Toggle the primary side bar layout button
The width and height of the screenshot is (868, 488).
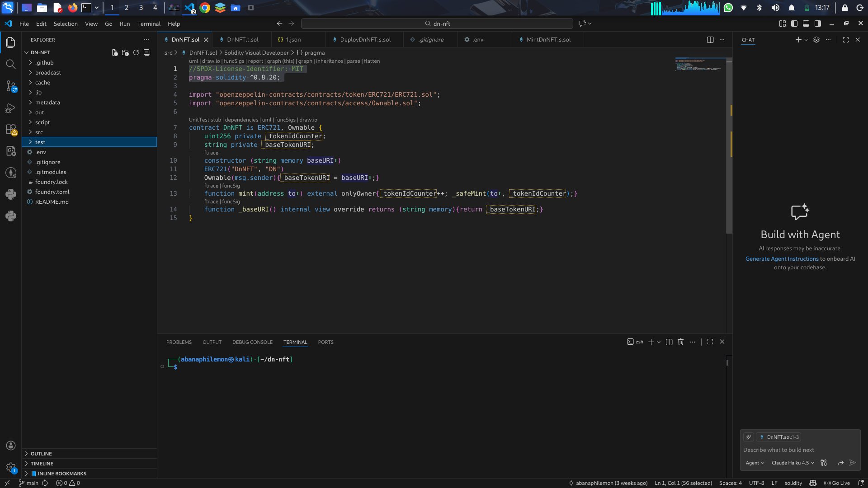click(794, 23)
